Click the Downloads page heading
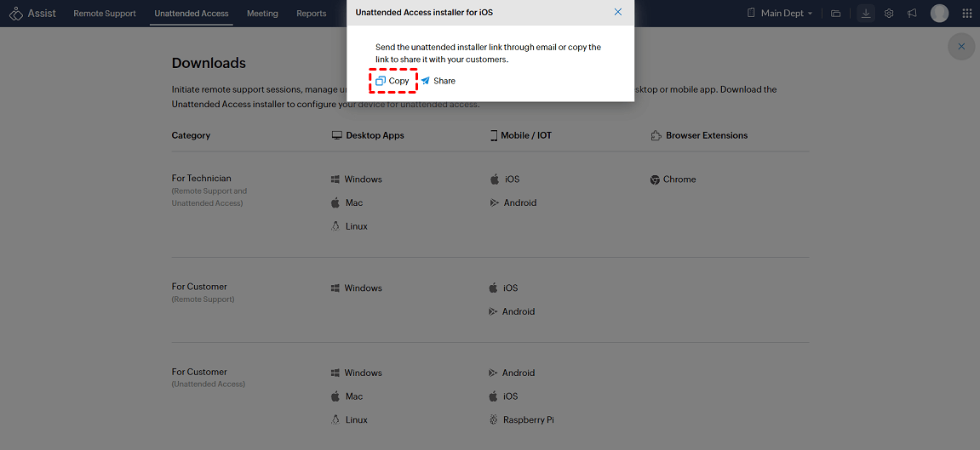 (209, 63)
